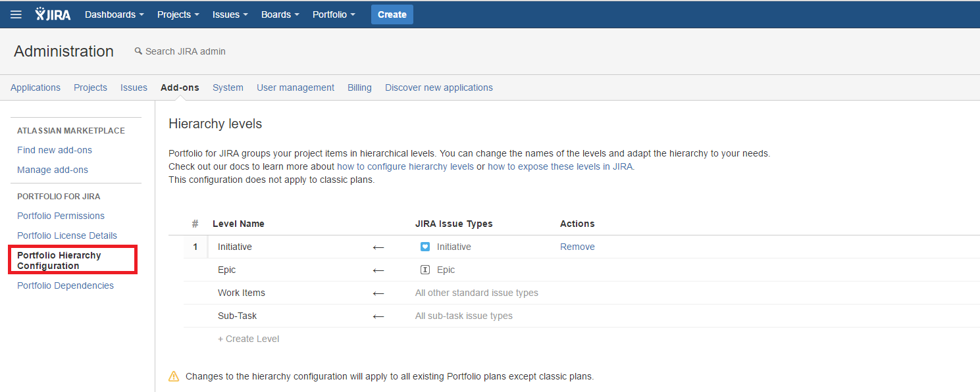Image resolution: width=980 pixels, height=392 pixels.
Task: Open Find new add-ons link
Action: pyautogui.click(x=55, y=150)
